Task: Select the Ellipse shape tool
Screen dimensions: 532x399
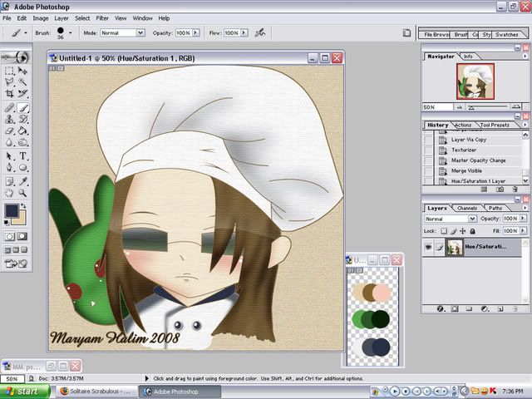Action: pos(22,167)
